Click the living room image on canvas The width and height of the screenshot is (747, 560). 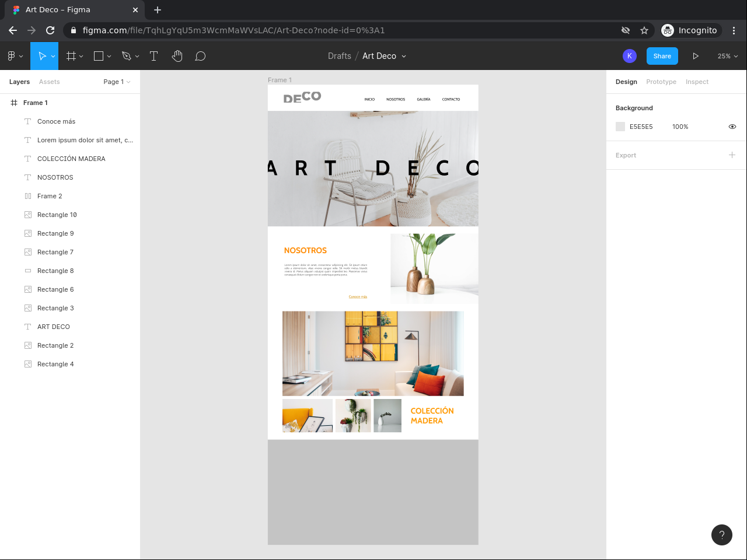pos(373,353)
